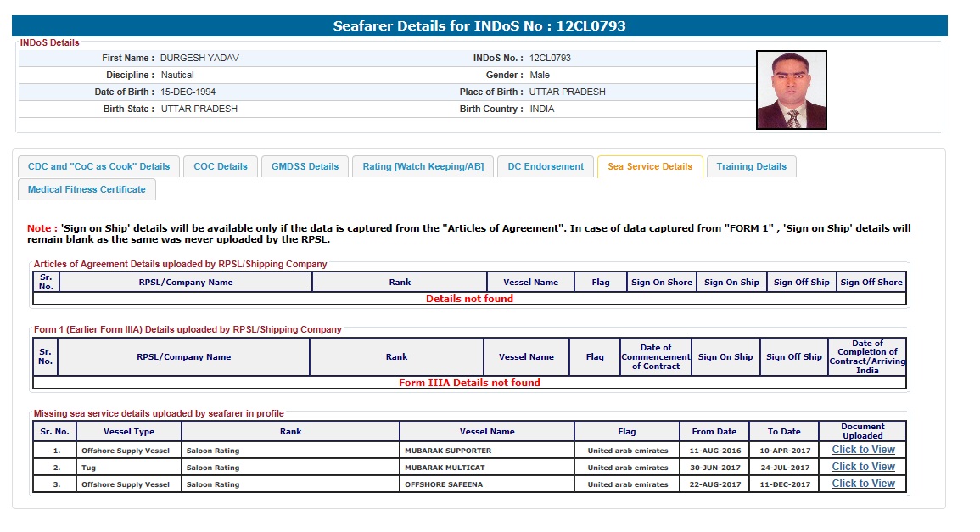Click the Vessel Type column header
Image resolution: width=980 pixels, height=532 pixels.
pyautogui.click(x=129, y=431)
